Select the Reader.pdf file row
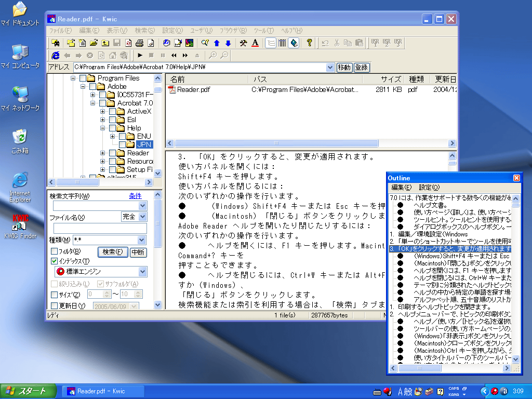The height and width of the screenshot is (399, 532). pyautogui.click(x=311, y=89)
